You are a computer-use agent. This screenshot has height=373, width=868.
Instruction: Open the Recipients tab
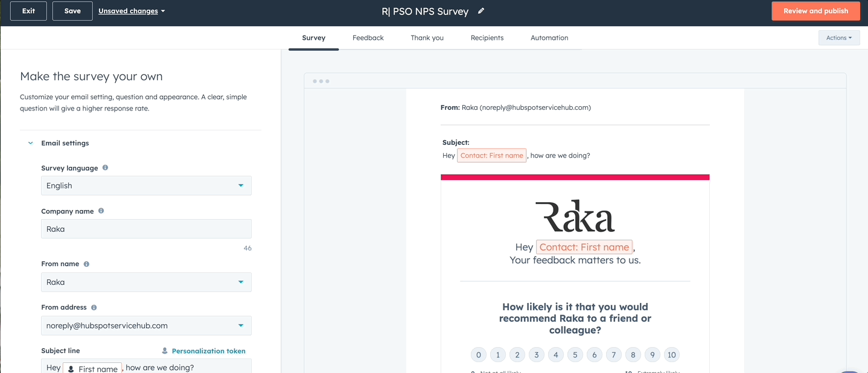click(x=487, y=37)
